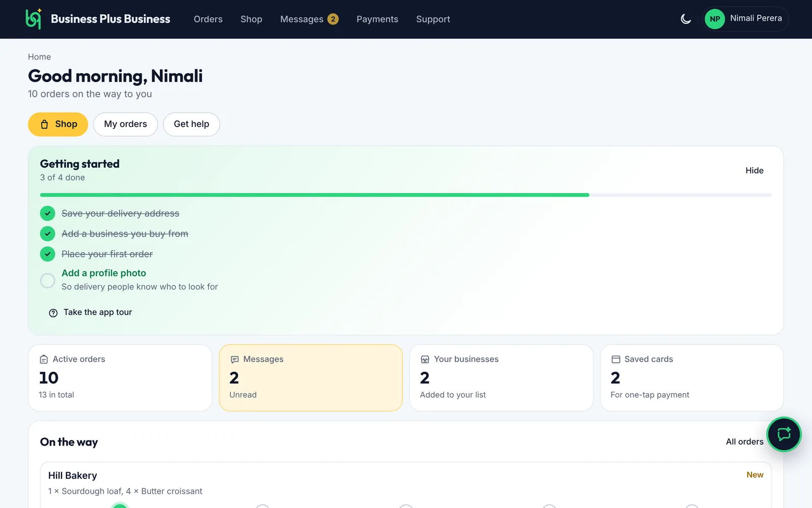This screenshot has height=508, width=812.
Task: Uncheck the Place your first order checkmark
Action: click(48, 254)
